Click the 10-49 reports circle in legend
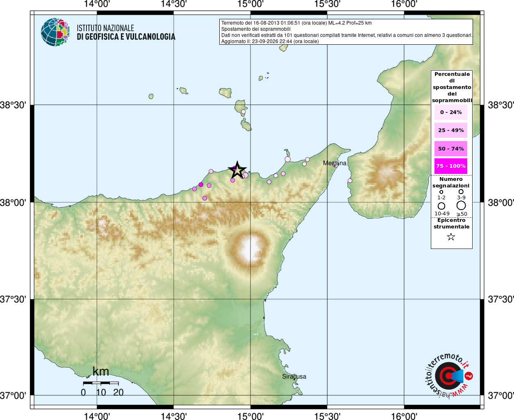 (x=441, y=206)
